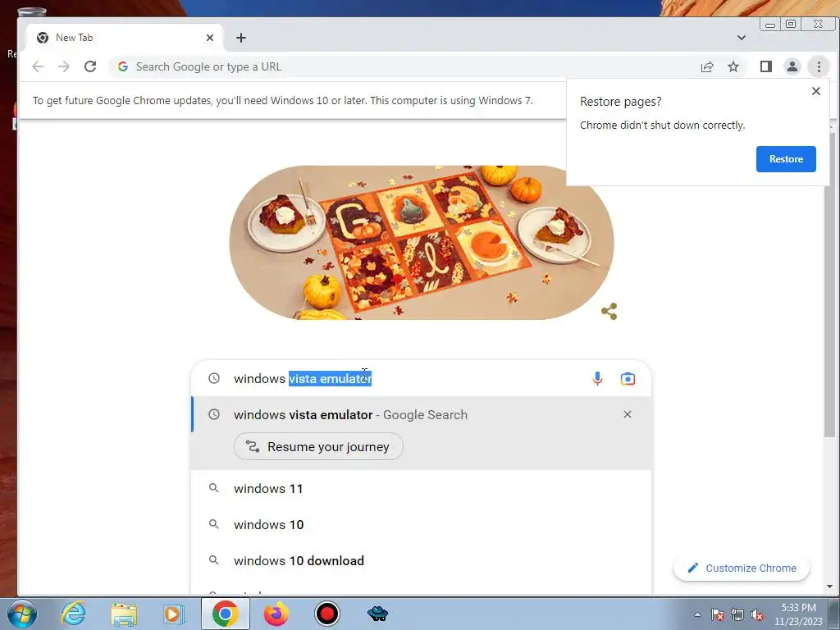This screenshot has width=840, height=630.
Task: Open a new tab with plus button
Action: 241,38
